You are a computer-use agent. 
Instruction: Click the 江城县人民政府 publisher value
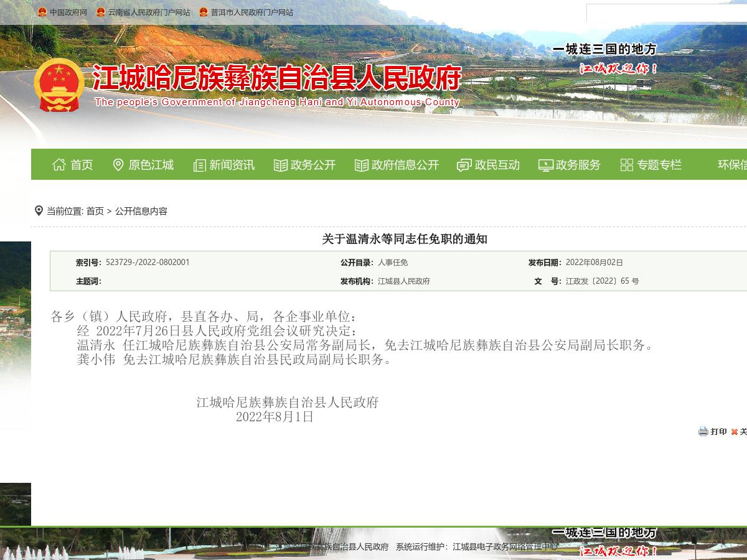pos(404,281)
